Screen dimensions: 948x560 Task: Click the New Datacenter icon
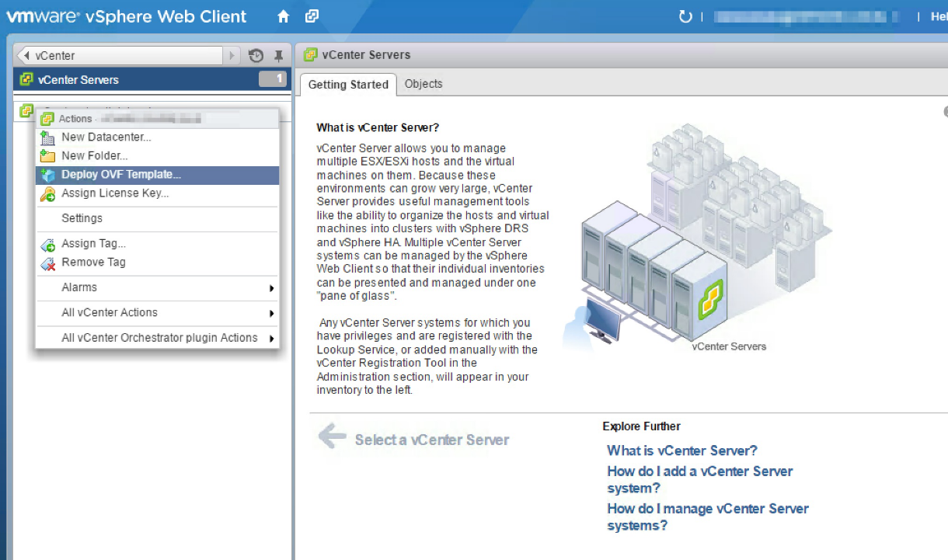point(47,137)
